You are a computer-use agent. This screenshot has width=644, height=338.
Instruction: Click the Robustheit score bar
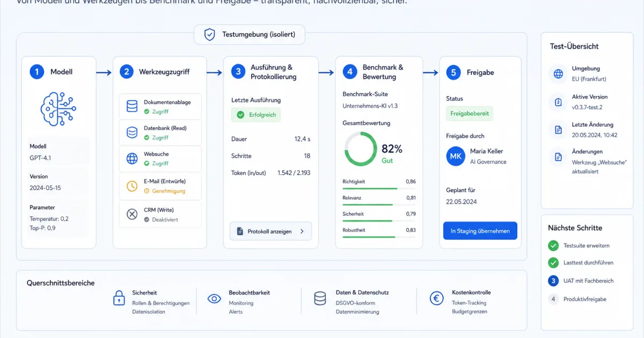click(379, 237)
